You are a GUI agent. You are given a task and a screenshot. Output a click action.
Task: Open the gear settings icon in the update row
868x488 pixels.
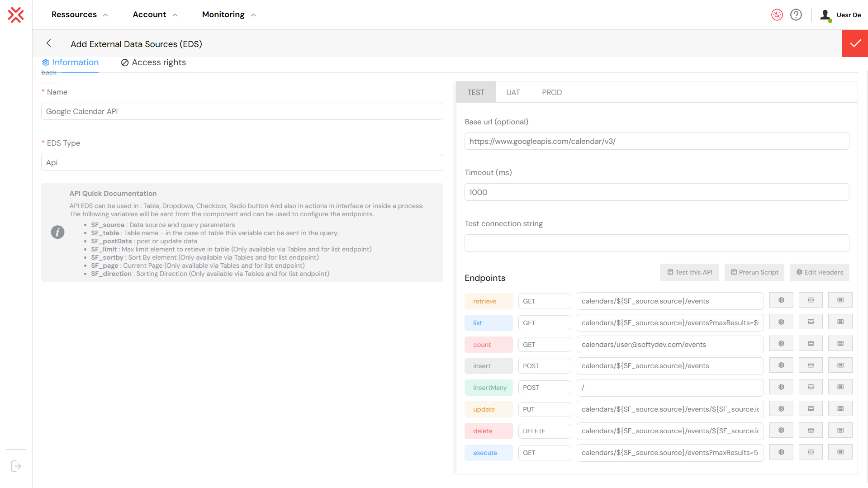(781, 409)
